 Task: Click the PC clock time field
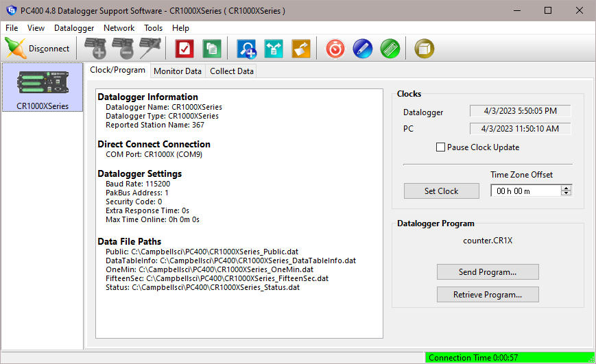pos(520,129)
